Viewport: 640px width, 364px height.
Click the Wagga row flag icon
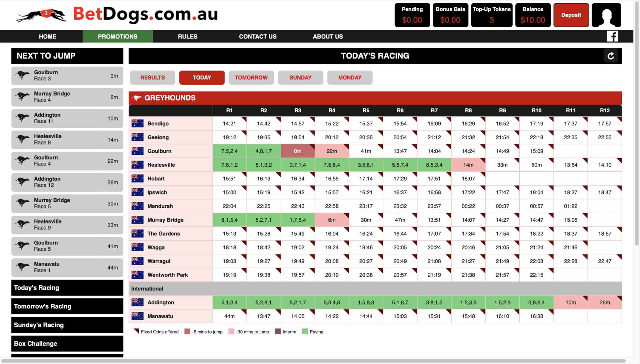137,247
